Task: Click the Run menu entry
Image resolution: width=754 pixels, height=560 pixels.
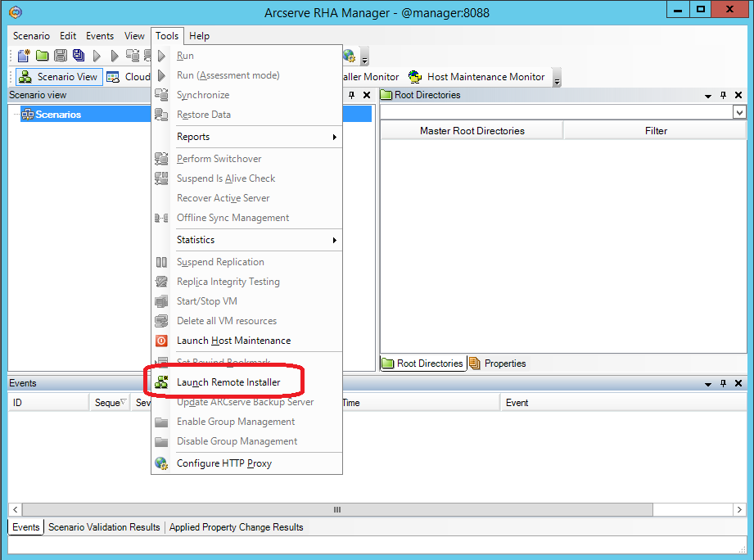Action: coord(246,56)
